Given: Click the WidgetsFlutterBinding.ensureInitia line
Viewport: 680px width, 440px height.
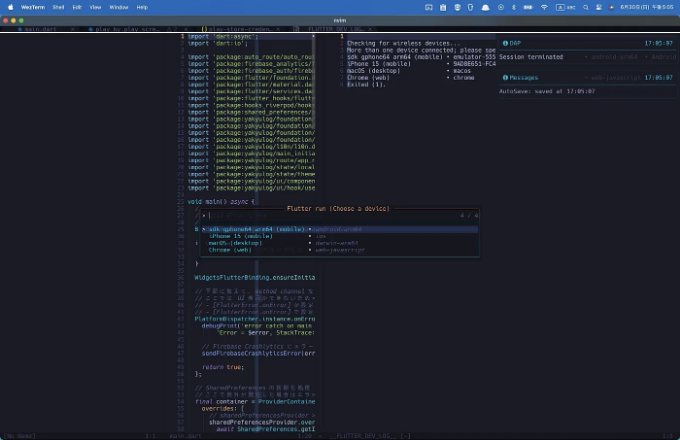Looking at the screenshot, I should point(255,277).
